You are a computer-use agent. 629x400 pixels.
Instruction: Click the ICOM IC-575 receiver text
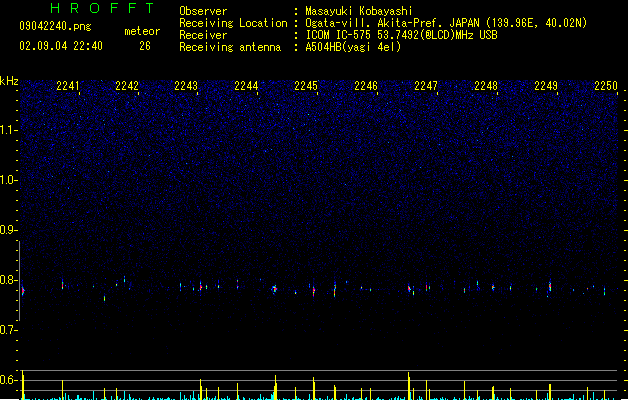coord(402,35)
